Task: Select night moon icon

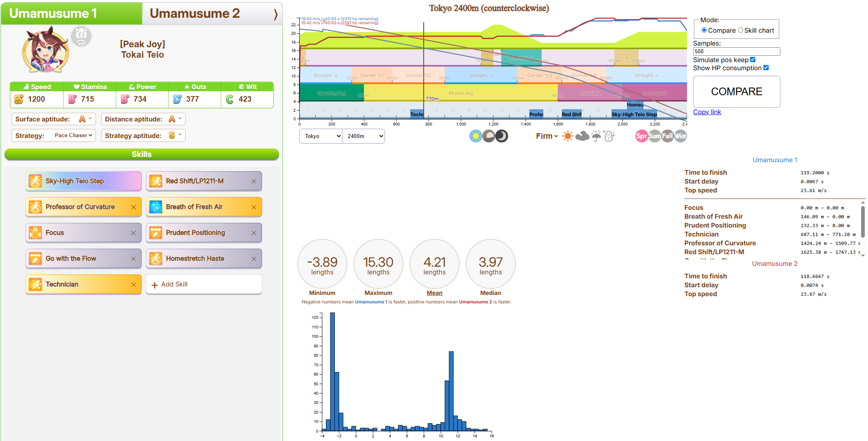Action: [x=502, y=136]
